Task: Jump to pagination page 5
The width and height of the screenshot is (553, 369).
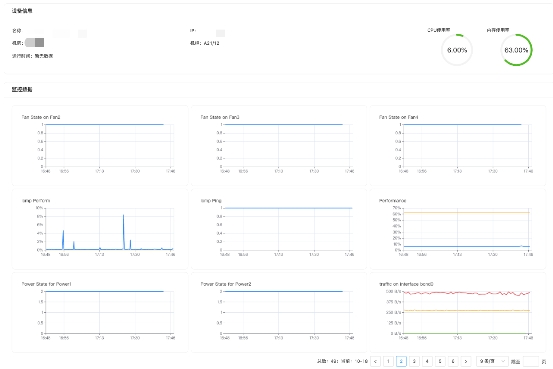Action: [440, 361]
